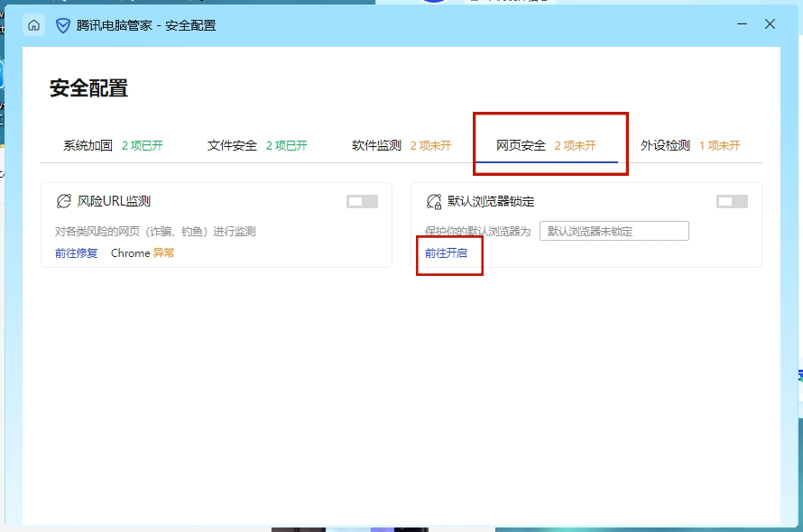Minimize the 安全配置 window

(x=741, y=24)
